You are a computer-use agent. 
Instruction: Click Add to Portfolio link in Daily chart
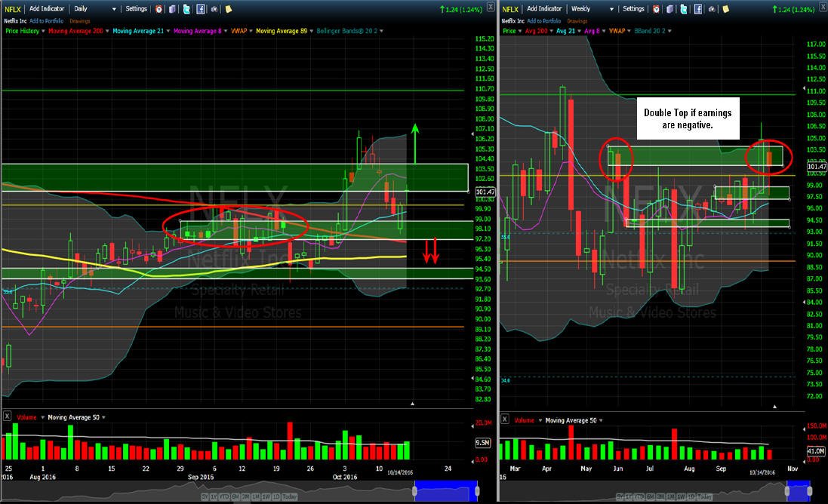47,21
